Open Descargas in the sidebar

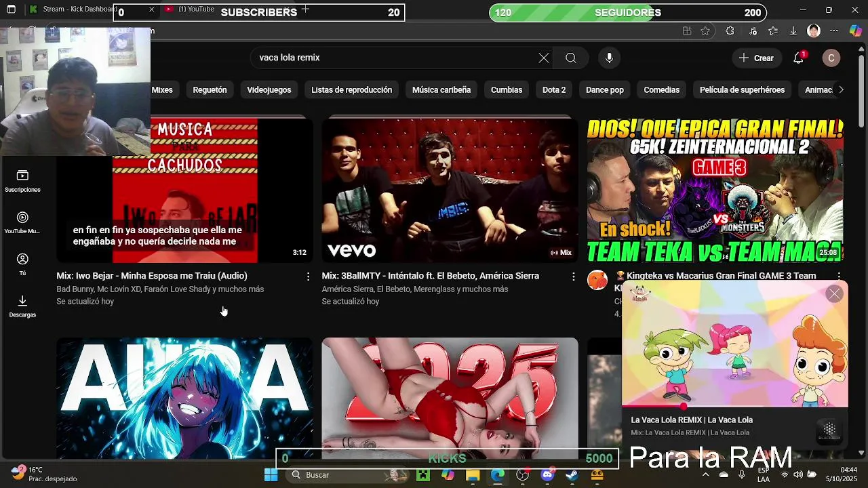(22, 306)
